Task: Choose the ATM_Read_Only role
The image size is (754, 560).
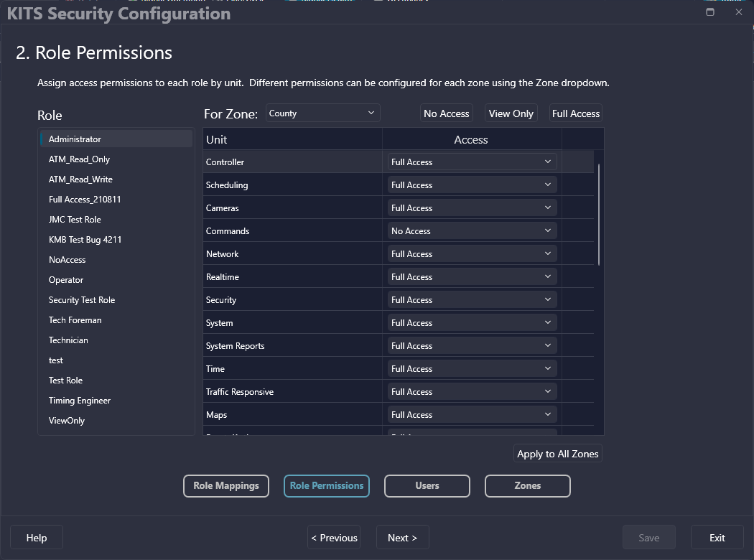Action: click(79, 159)
